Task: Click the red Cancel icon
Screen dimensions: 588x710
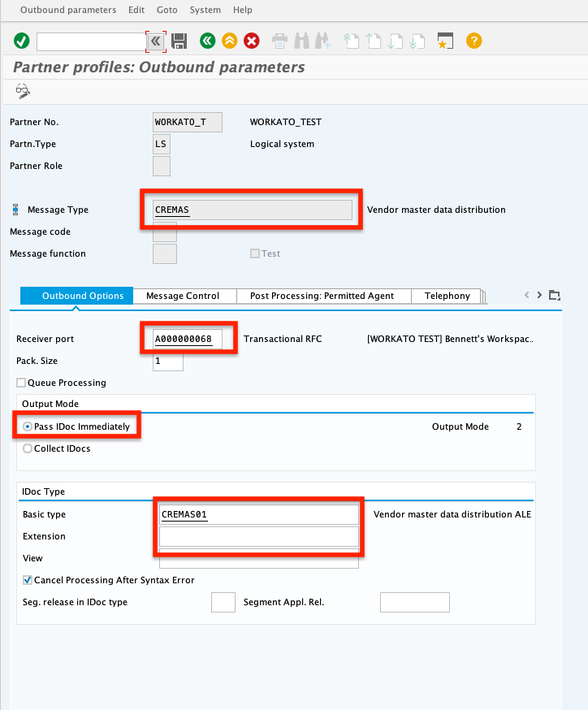Action: point(252,41)
